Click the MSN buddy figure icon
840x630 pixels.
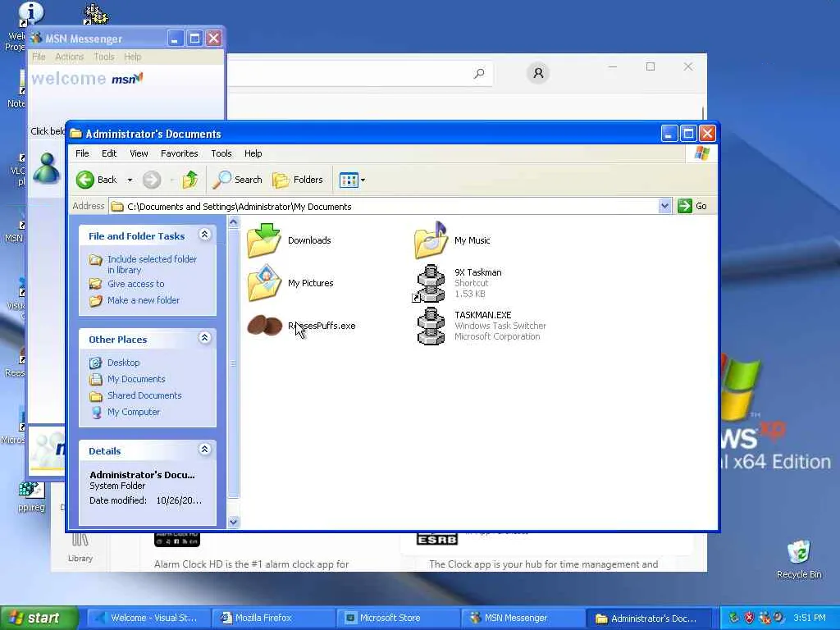(x=47, y=168)
